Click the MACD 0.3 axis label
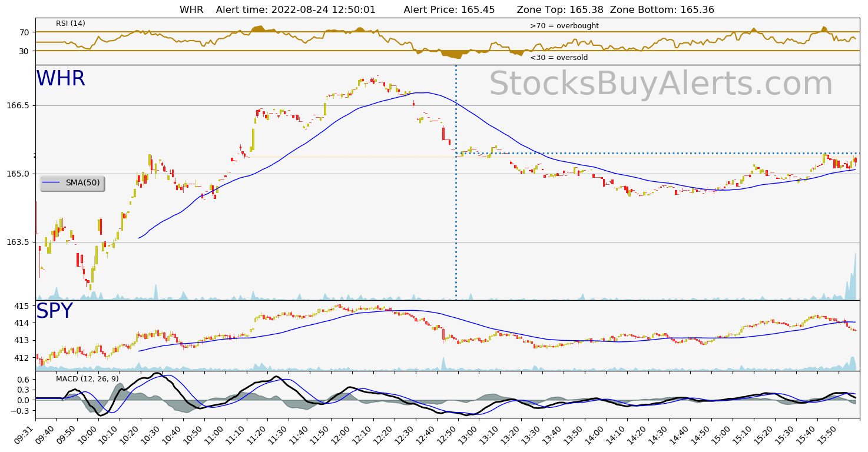This screenshot has height=452, width=868. coord(24,390)
